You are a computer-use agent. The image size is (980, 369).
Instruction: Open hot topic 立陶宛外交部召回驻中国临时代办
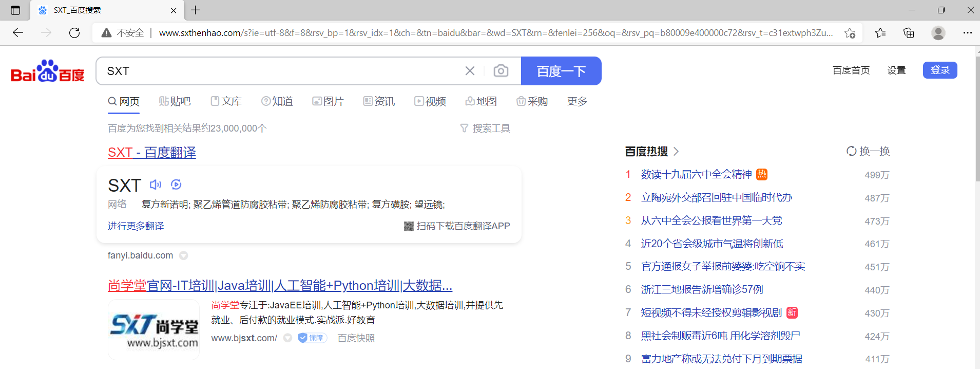click(x=717, y=198)
